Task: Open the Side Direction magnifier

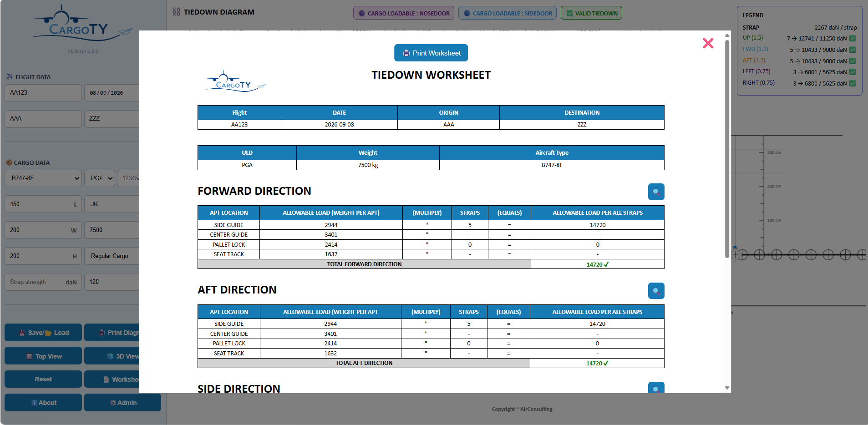Action: pos(656,388)
